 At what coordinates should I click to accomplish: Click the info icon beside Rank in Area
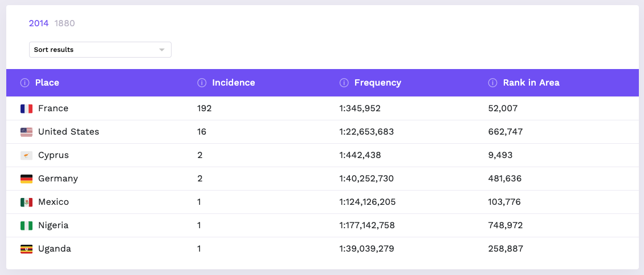click(493, 83)
